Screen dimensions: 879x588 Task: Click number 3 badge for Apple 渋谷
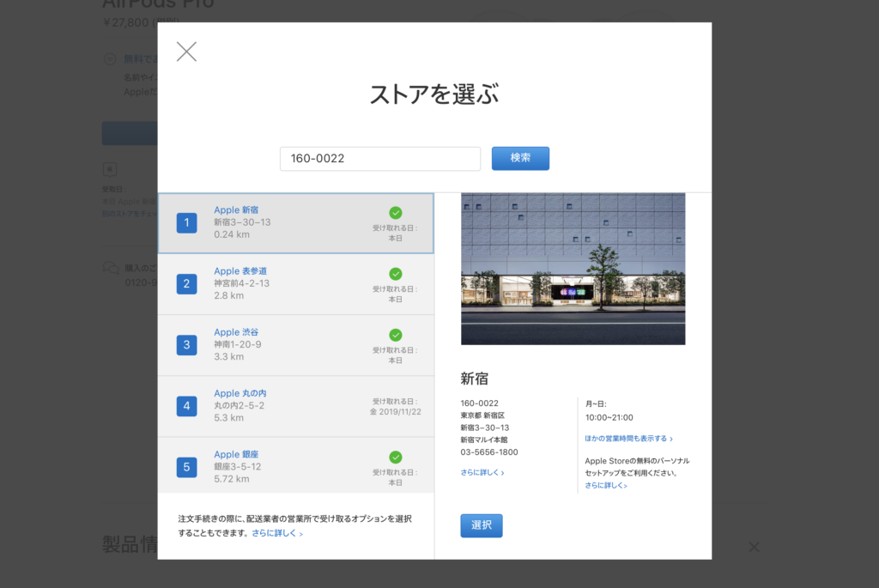[x=187, y=345]
